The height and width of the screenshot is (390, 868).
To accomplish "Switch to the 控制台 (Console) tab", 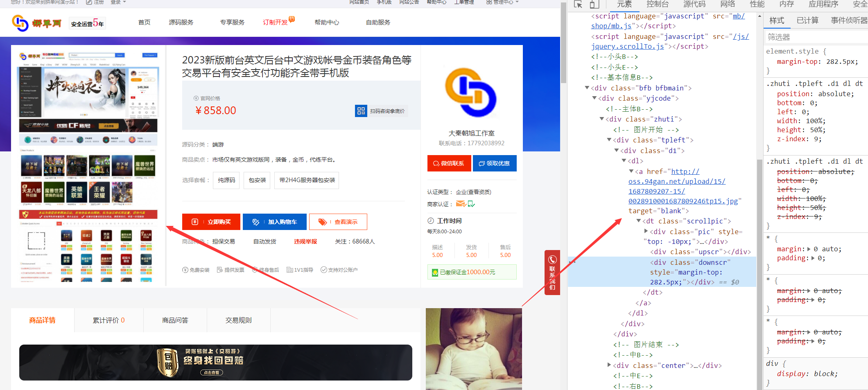I will (658, 4).
